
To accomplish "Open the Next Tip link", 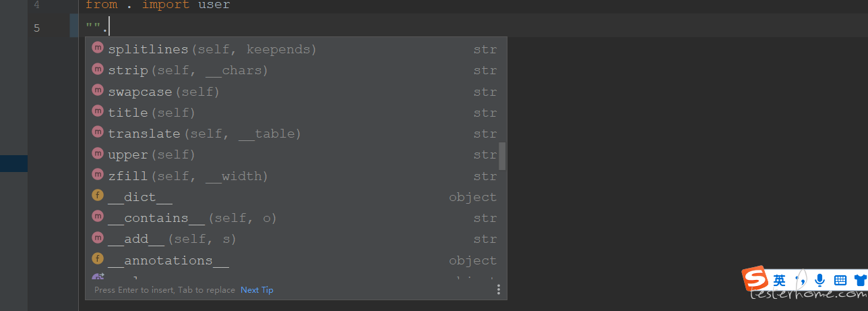I will point(257,290).
